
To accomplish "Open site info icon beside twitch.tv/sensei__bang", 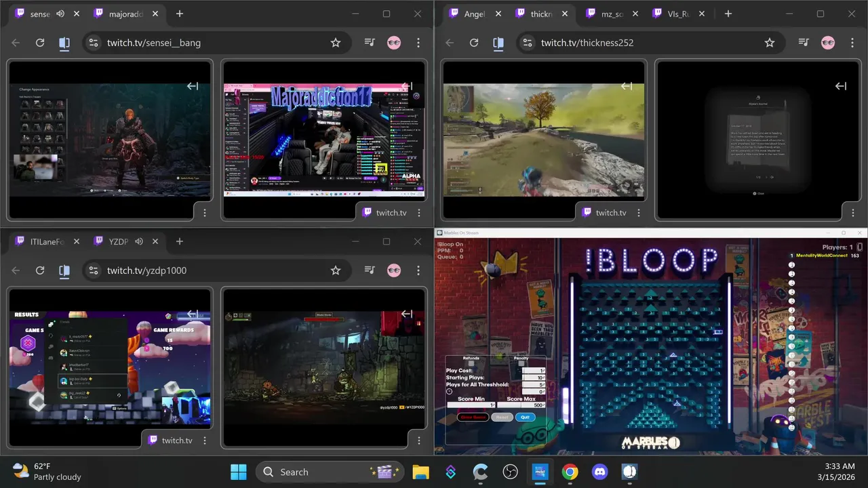I will click(x=94, y=43).
